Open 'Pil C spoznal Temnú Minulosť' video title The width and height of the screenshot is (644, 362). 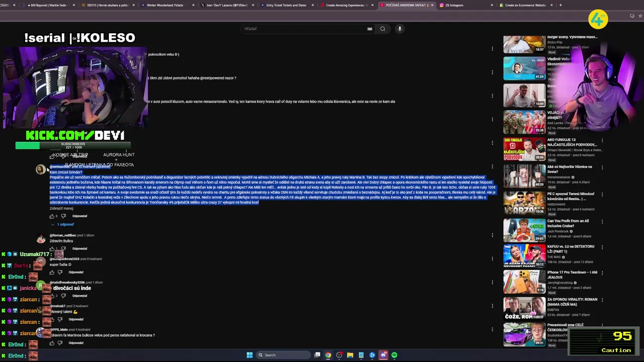click(x=571, y=196)
